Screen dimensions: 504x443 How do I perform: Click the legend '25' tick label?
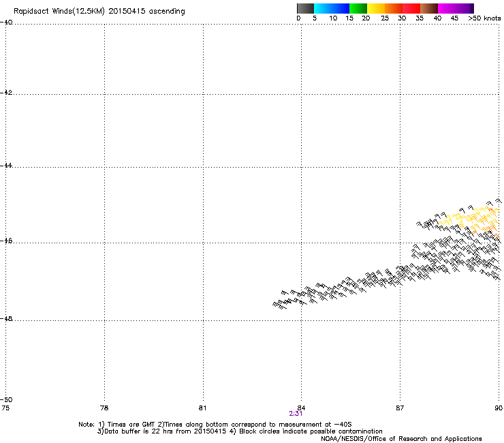(x=385, y=18)
